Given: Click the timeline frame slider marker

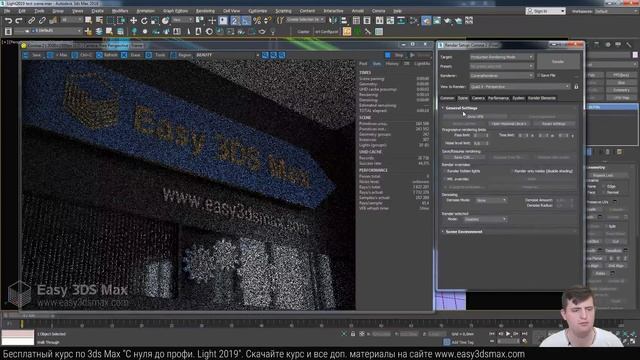Looking at the screenshot, I should pos(22,324).
